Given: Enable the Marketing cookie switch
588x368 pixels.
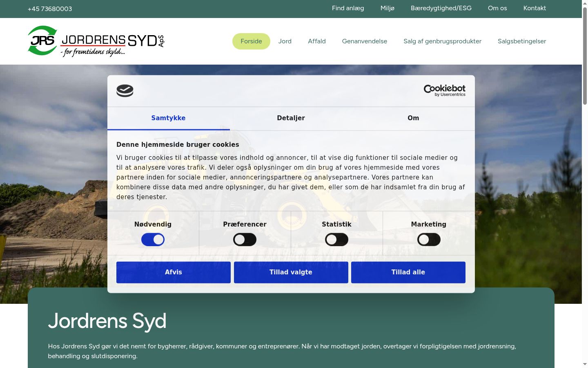Looking at the screenshot, I should (429, 240).
